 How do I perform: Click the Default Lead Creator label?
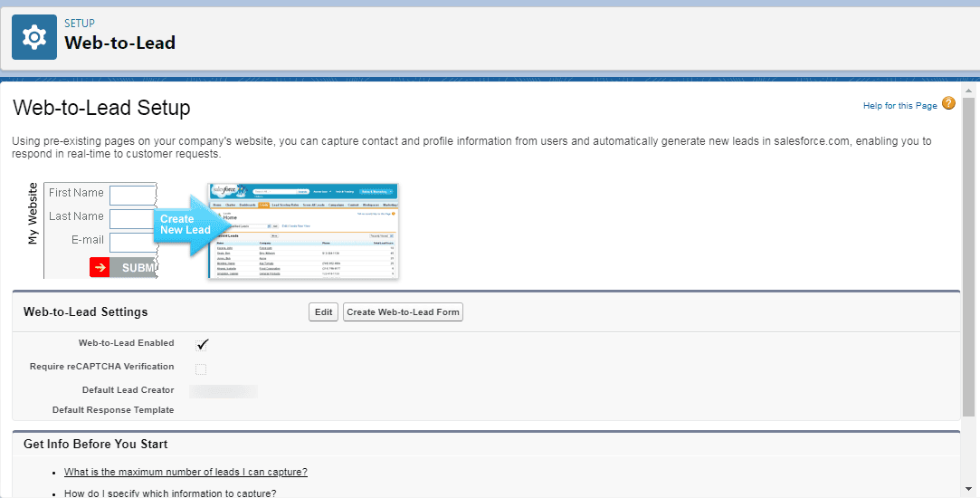click(x=128, y=389)
